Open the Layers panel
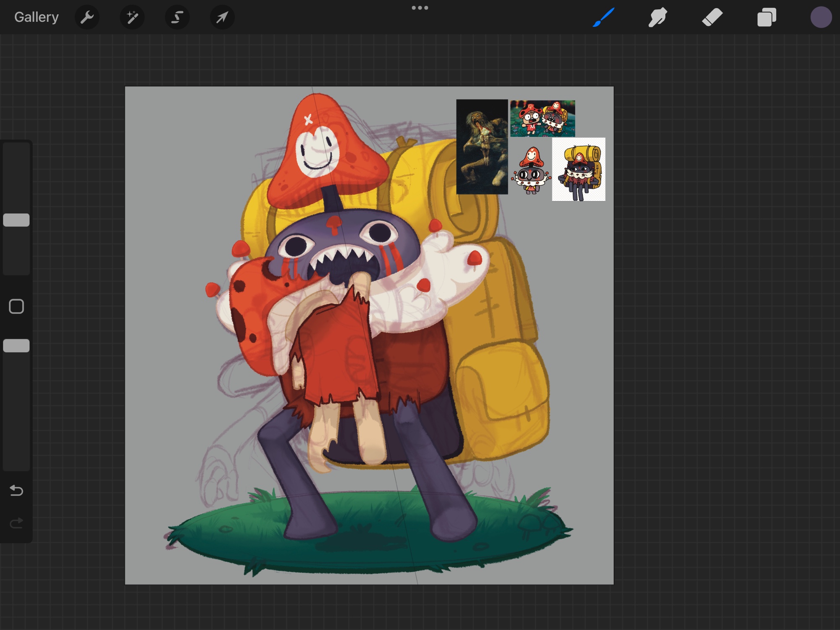The height and width of the screenshot is (630, 840). coord(766,17)
